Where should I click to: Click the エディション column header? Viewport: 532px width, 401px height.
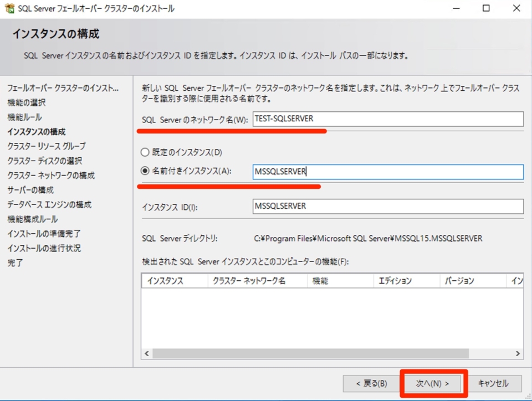406,281
